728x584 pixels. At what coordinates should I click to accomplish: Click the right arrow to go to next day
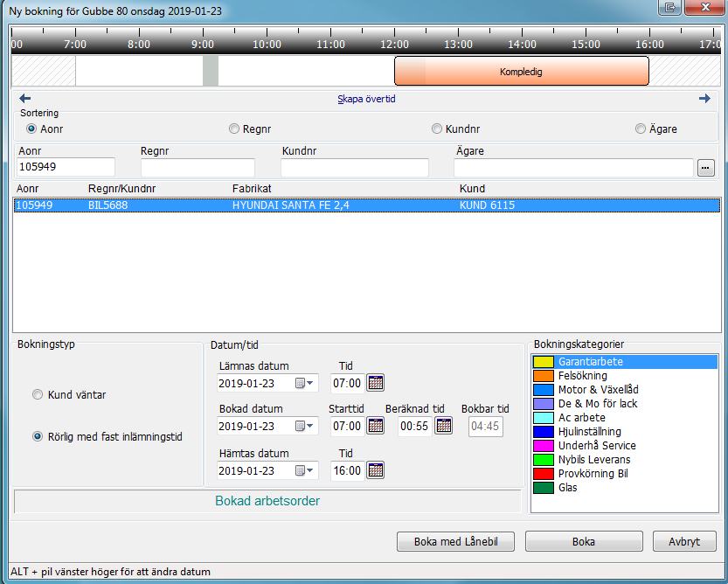click(704, 99)
